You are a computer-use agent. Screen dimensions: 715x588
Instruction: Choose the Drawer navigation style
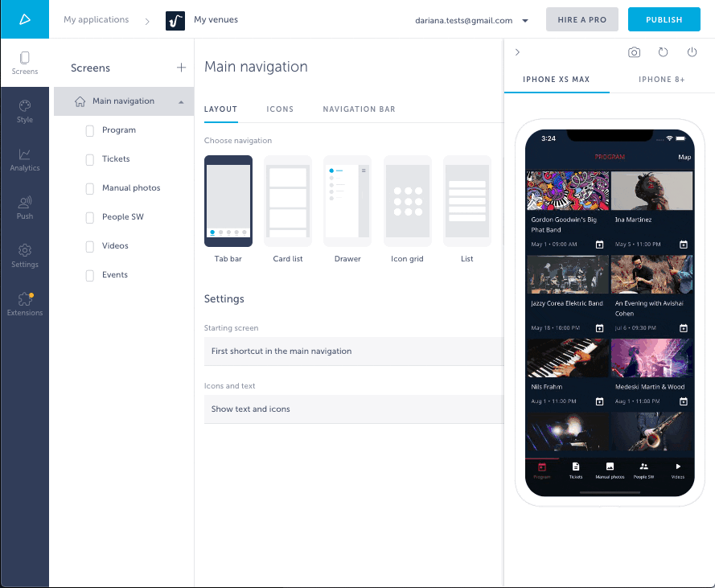(347, 201)
